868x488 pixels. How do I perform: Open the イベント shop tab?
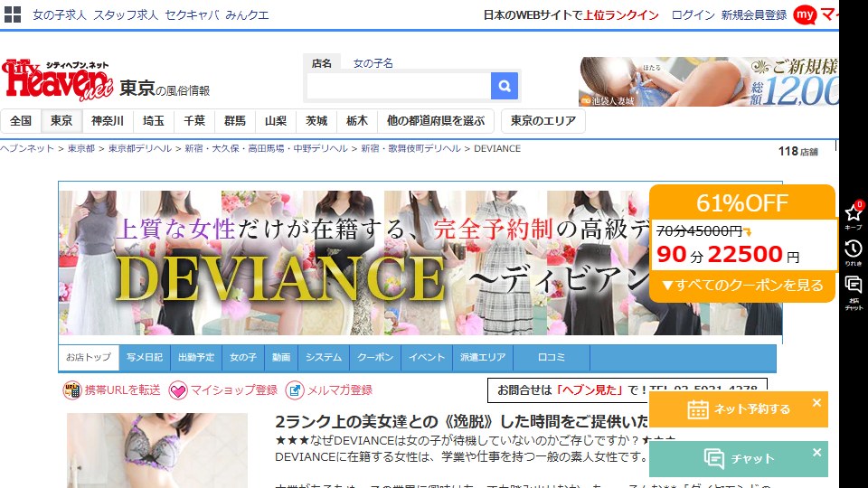tap(427, 358)
